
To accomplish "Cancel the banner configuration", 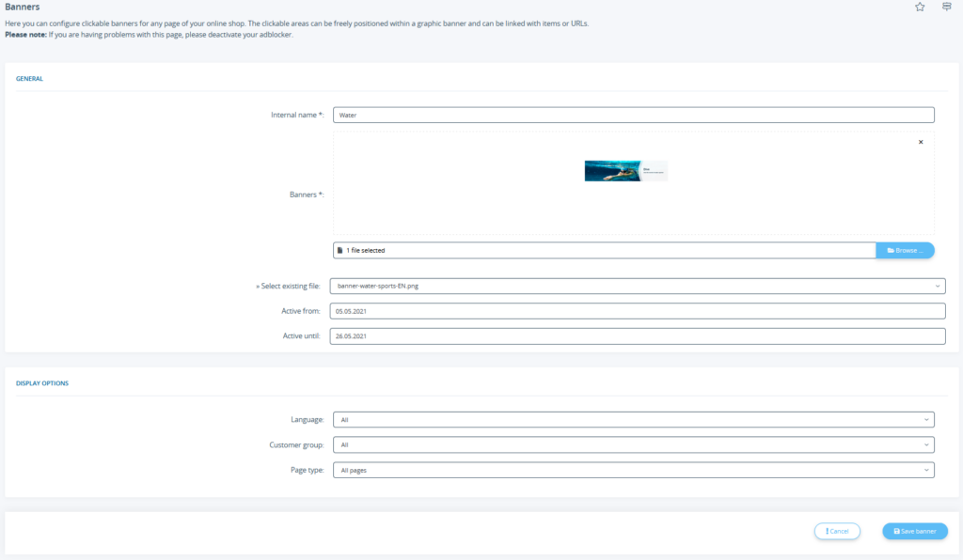I will [836, 530].
